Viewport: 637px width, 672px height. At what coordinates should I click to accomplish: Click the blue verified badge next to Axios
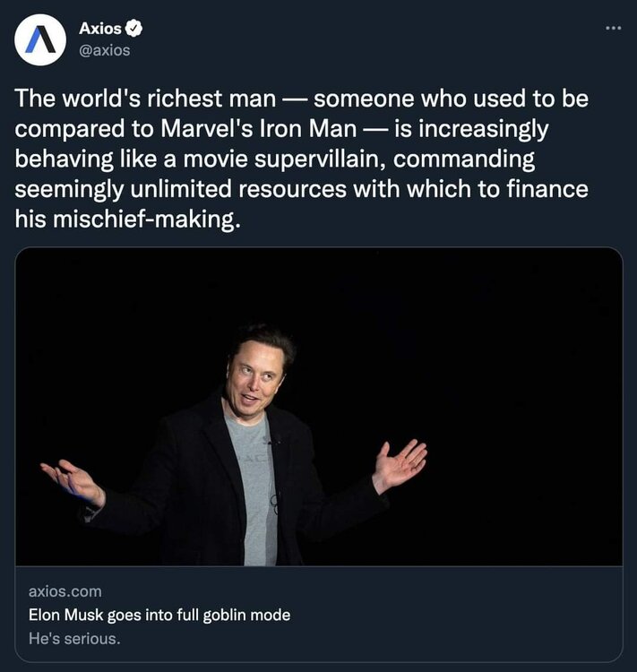click(x=136, y=29)
